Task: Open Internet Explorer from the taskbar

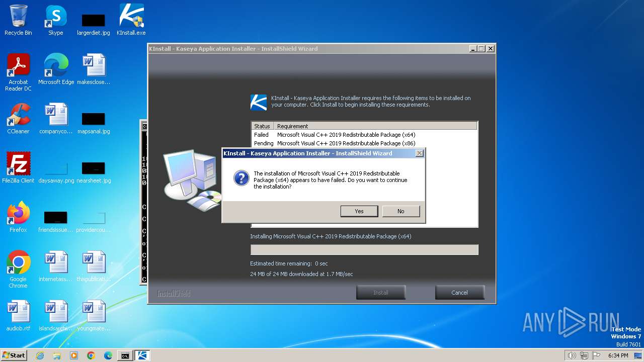Action: [40, 355]
